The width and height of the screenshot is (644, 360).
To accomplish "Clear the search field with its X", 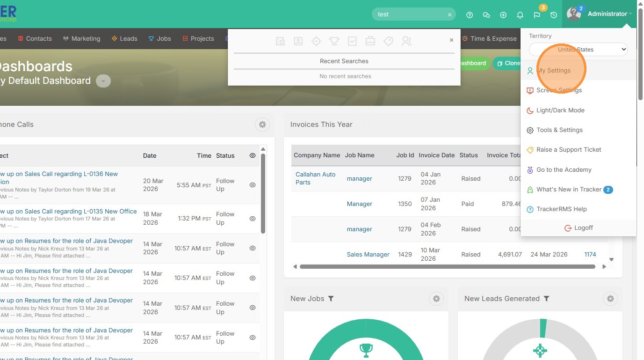I will (x=449, y=15).
